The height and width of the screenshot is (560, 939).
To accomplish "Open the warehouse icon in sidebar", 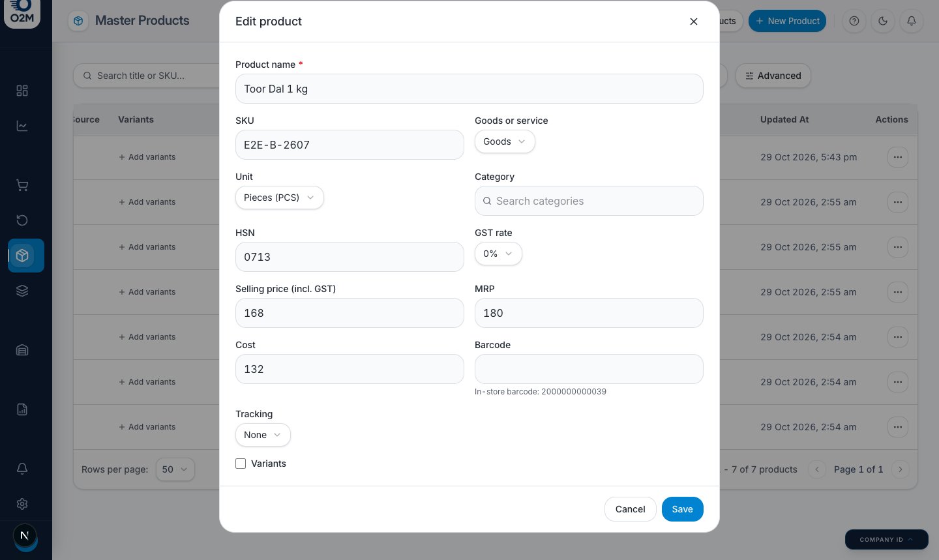I will pos(22,350).
